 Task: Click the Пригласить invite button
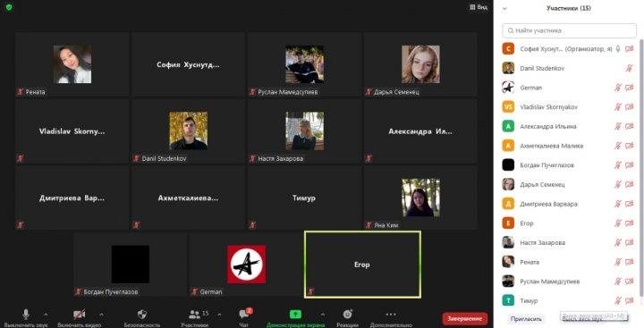click(x=526, y=318)
